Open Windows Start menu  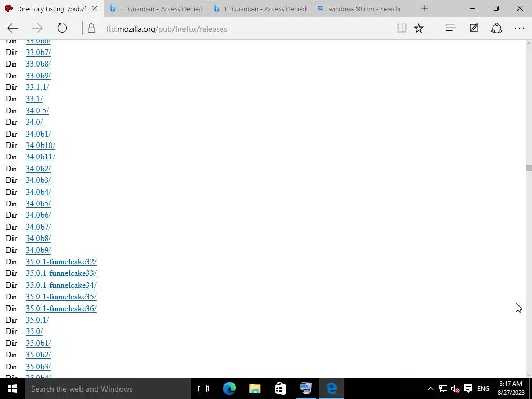point(12,389)
